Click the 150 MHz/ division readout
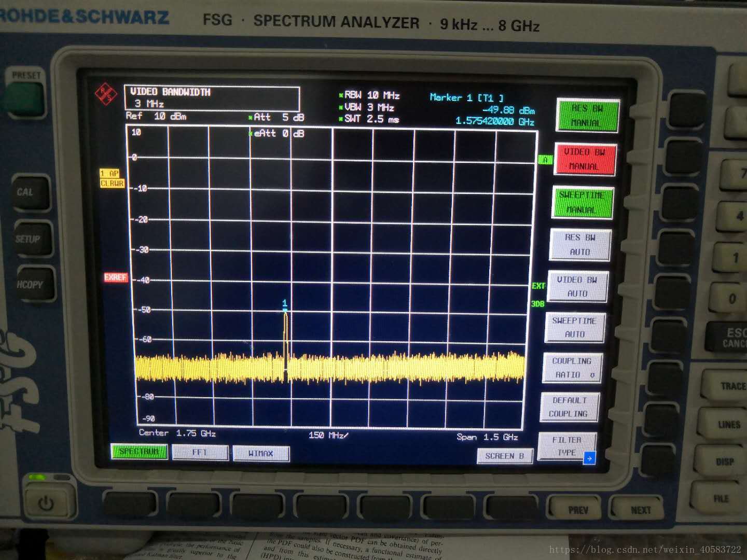This screenshot has width=747, height=560. 328,435
